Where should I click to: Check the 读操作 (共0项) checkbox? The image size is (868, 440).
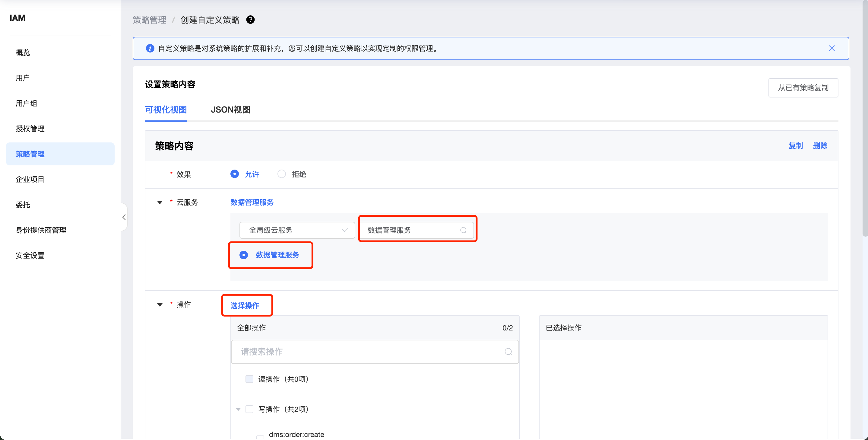click(249, 379)
